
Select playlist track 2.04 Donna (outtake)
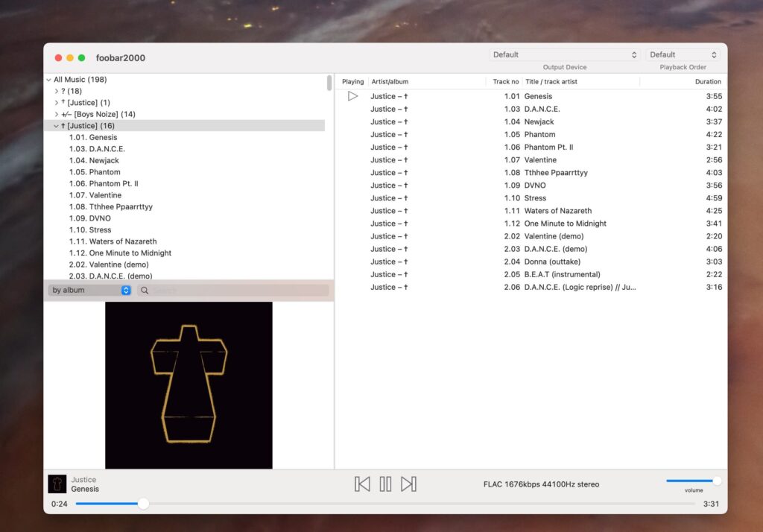531,262
